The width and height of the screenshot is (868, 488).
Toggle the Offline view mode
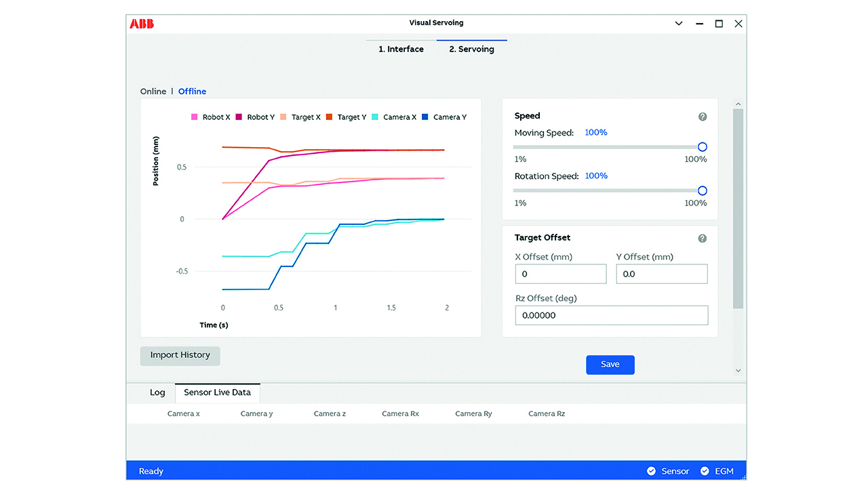(x=192, y=91)
